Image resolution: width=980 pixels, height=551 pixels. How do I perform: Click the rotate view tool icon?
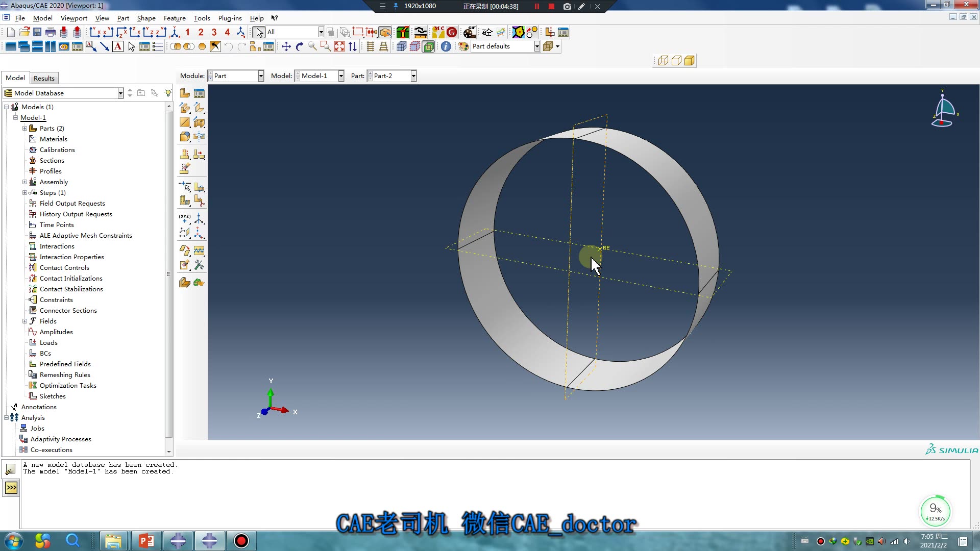[300, 46]
